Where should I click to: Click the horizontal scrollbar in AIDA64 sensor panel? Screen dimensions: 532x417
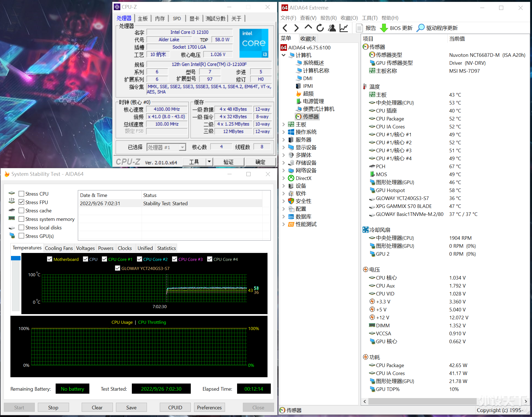point(422,401)
